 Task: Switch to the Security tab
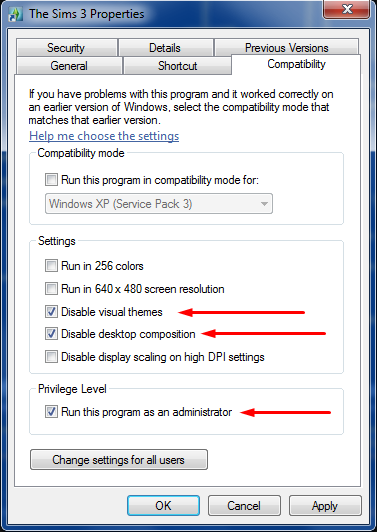67,48
